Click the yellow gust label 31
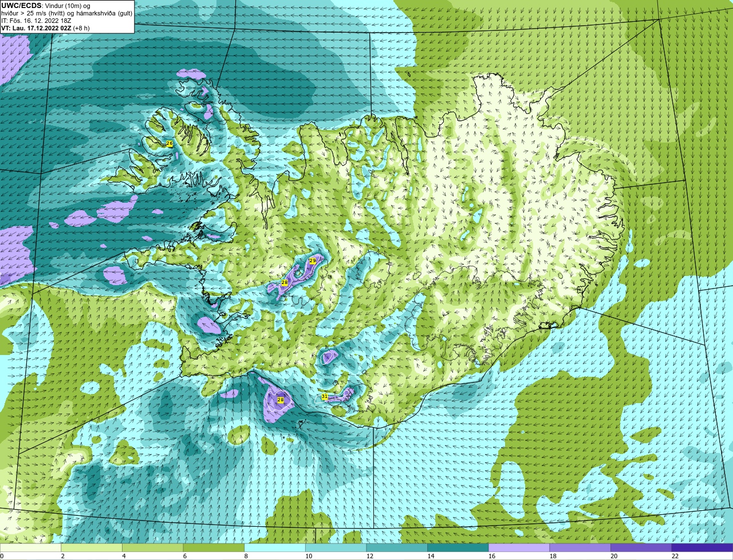This screenshot has height=560, width=733. [x=325, y=396]
